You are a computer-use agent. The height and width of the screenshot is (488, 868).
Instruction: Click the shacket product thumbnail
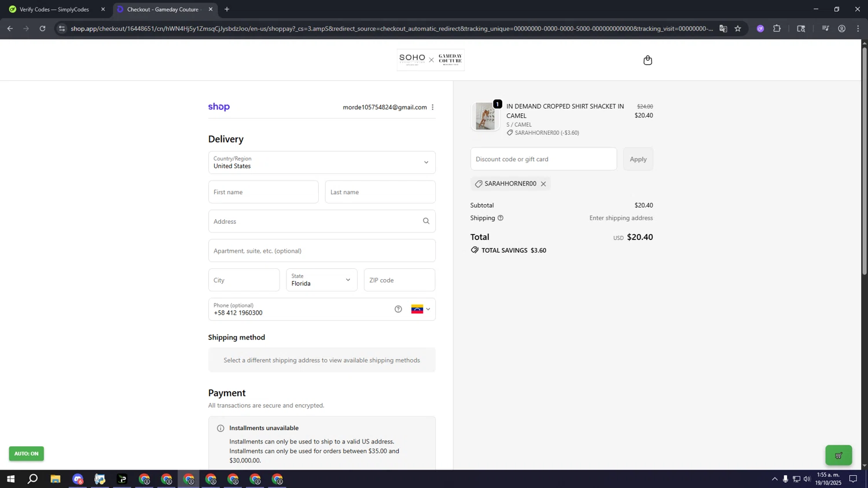485,117
